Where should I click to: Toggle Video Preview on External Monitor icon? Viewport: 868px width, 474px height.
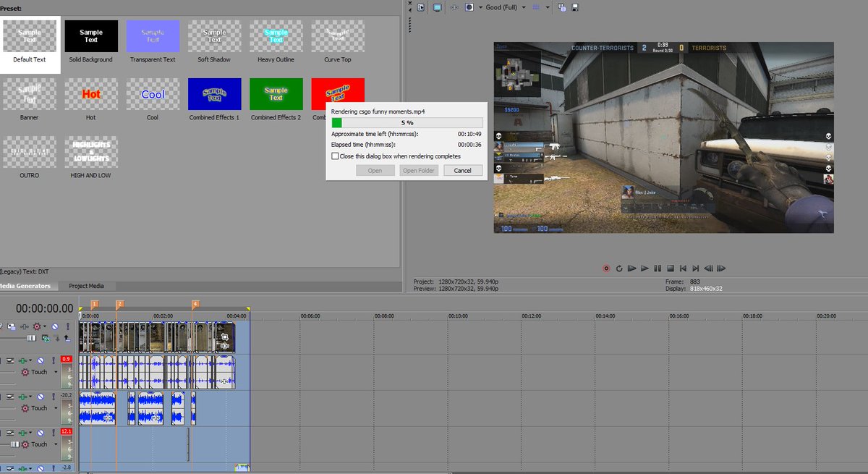[x=437, y=7]
